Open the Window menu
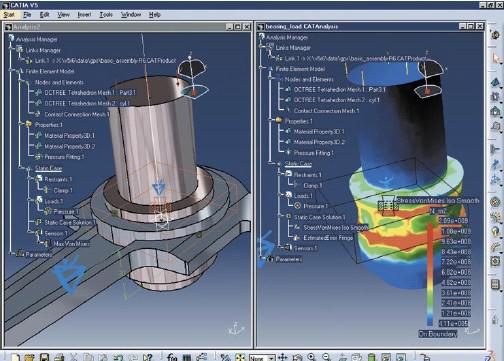504x361 pixels. (x=131, y=15)
